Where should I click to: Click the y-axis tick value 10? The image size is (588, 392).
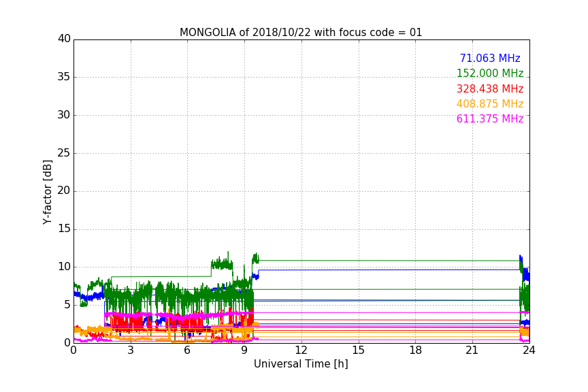pos(64,267)
